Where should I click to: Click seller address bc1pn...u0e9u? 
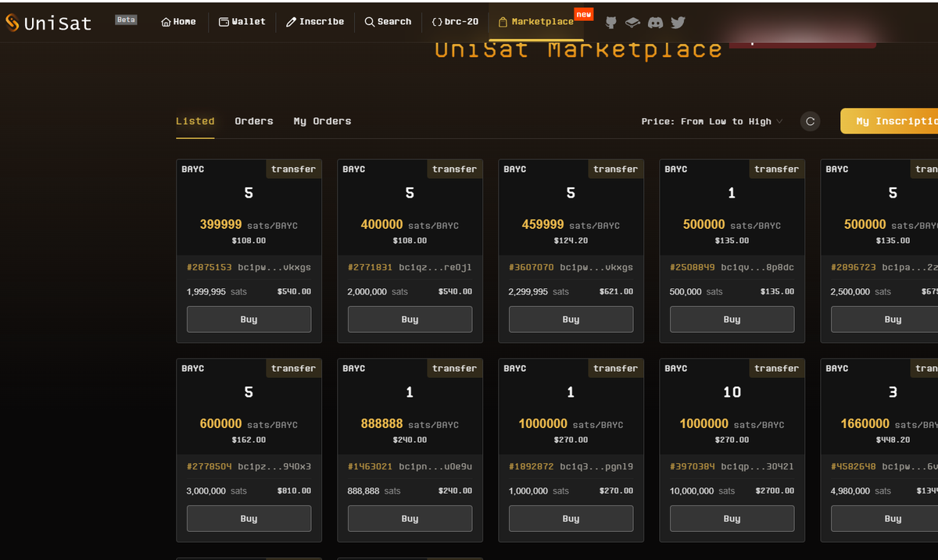pyautogui.click(x=435, y=467)
